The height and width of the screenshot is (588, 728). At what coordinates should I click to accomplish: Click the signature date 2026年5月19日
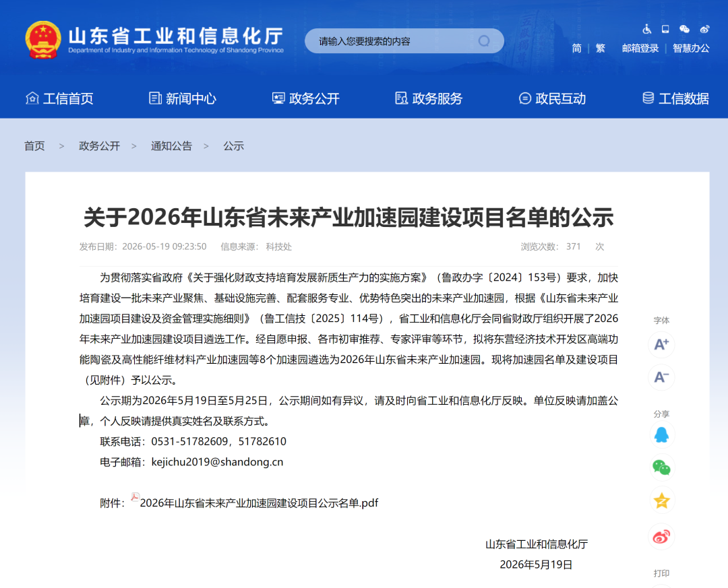pos(536,565)
